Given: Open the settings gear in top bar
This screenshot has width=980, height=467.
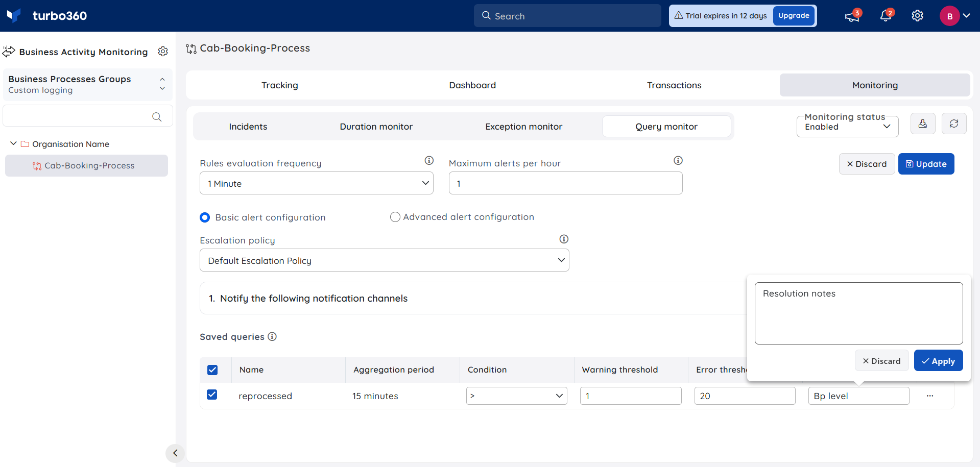Looking at the screenshot, I should [918, 16].
